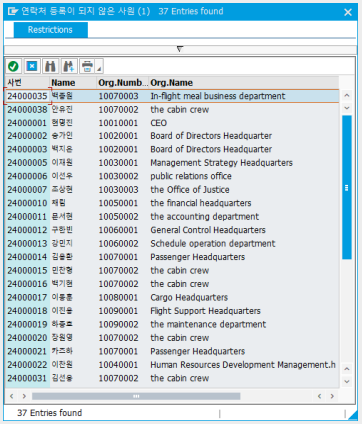Switch to the Restrictions tab

[50, 30]
